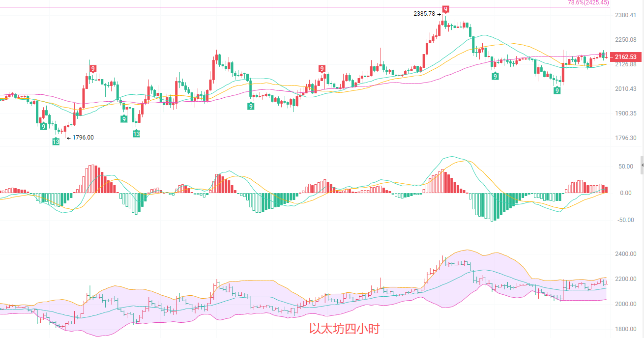Click the 1900.35 price axis label
The width and height of the screenshot is (644, 338).
pos(625,113)
